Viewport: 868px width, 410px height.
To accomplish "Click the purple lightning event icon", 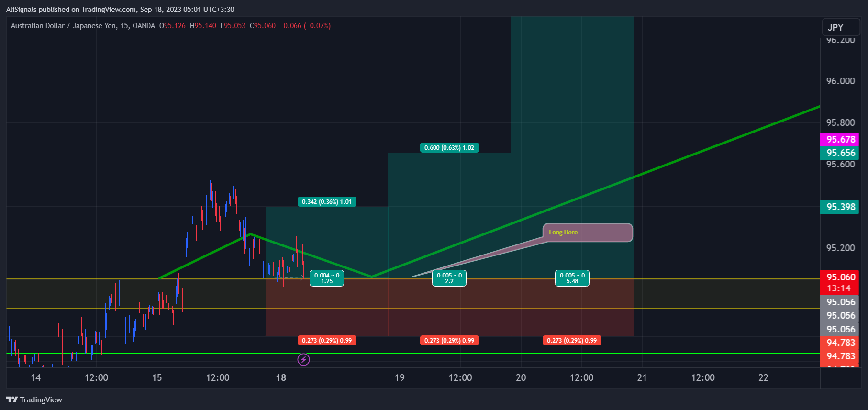I will (x=303, y=359).
